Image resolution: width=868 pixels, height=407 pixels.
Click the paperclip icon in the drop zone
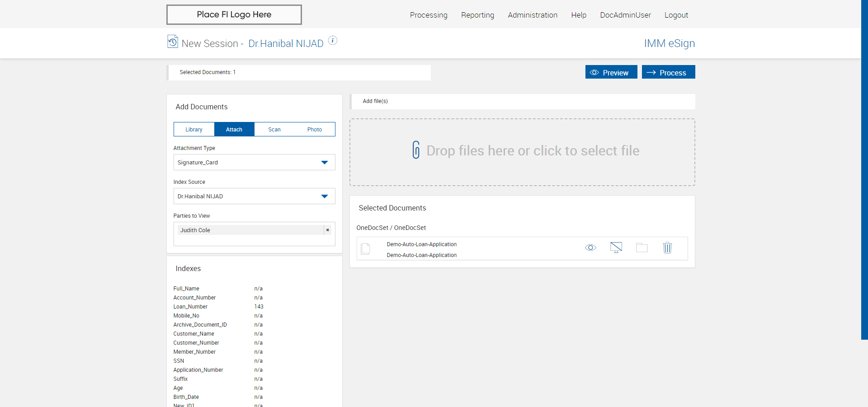click(416, 150)
